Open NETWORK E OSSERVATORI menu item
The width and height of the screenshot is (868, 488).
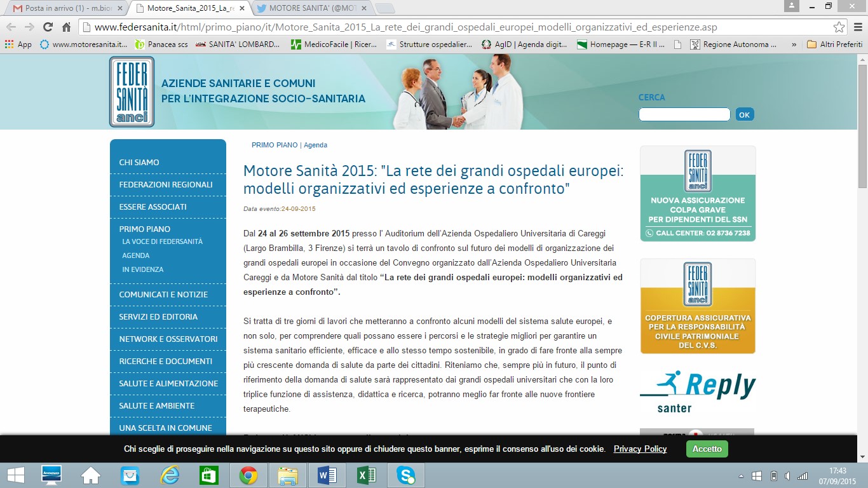click(x=168, y=339)
